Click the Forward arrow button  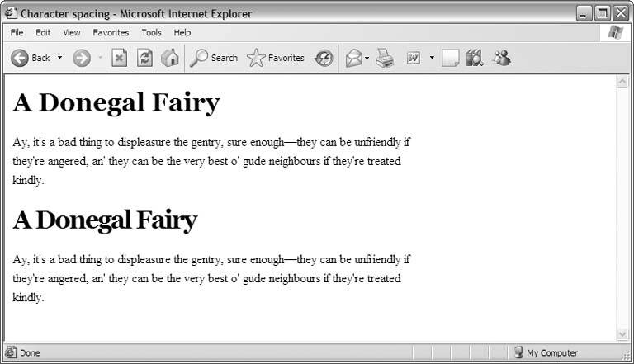pyautogui.click(x=81, y=58)
